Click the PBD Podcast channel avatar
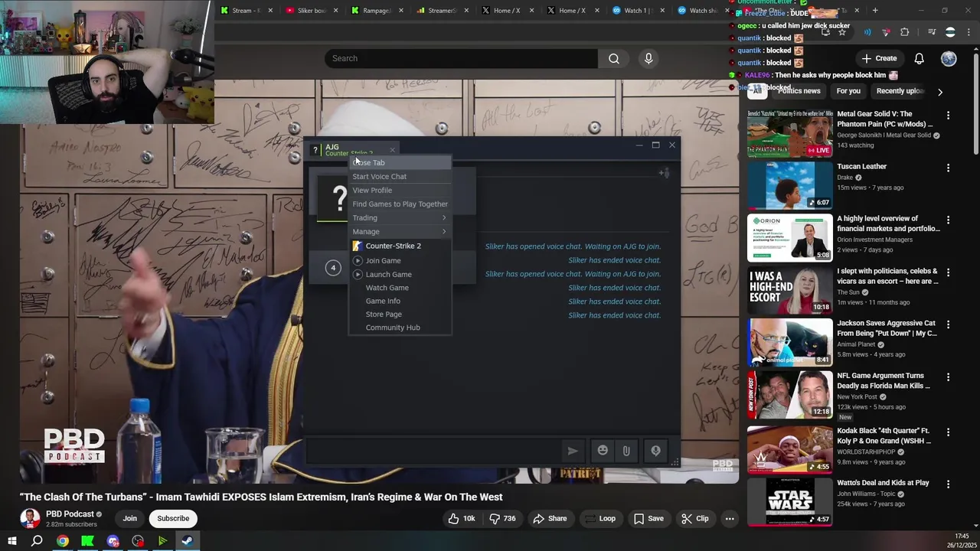Screen dimensions: 980x551 (x=30, y=518)
